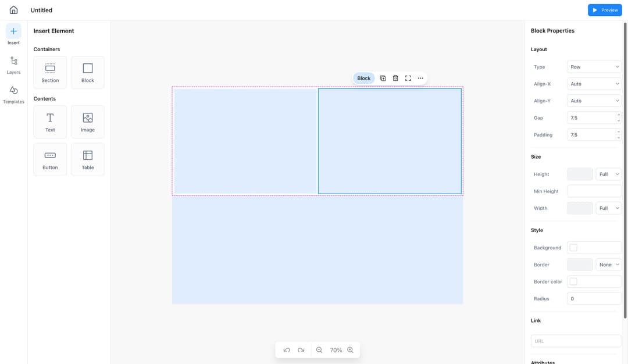628x364 pixels.
Task: Add a Text content element
Action: (50, 122)
